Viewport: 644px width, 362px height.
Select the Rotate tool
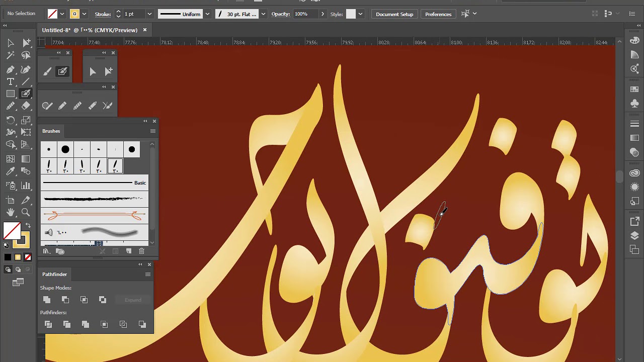(11, 120)
